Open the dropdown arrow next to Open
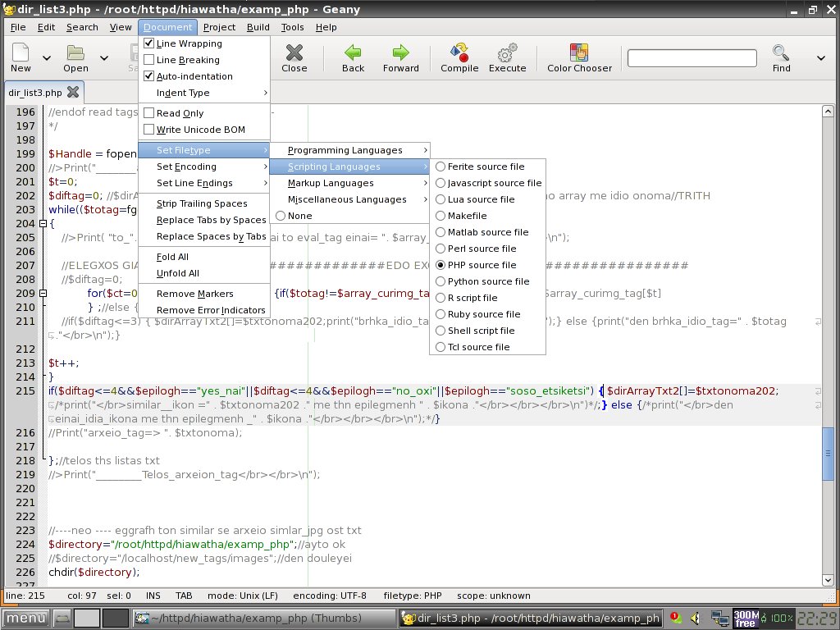 coord(104,58)
